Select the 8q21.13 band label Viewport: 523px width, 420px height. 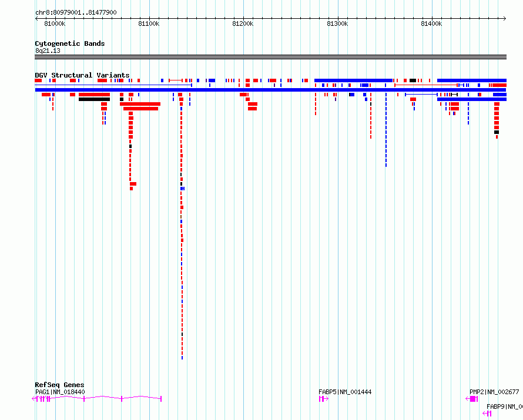pyautogui.click(x=48, y=51)
